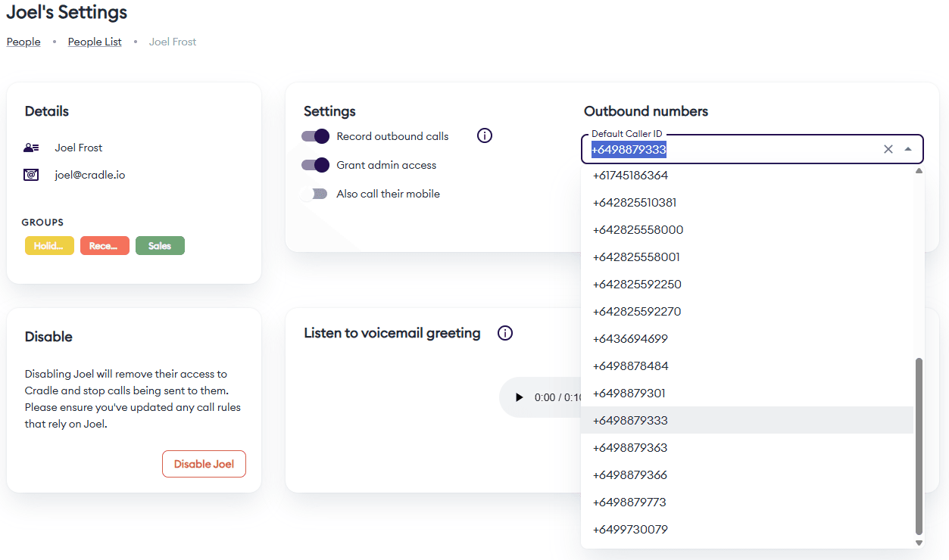Click the dropdown list scrollbar thumb

click(919, 445)
